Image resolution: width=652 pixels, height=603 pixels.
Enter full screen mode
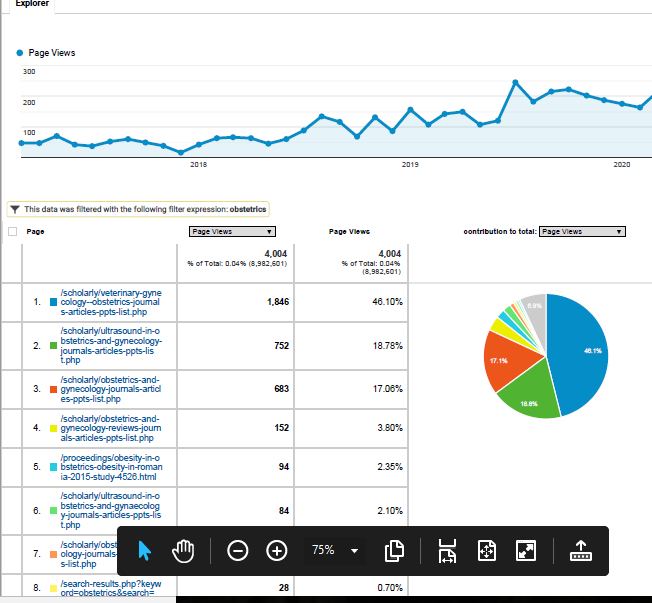tap(526, 551)
